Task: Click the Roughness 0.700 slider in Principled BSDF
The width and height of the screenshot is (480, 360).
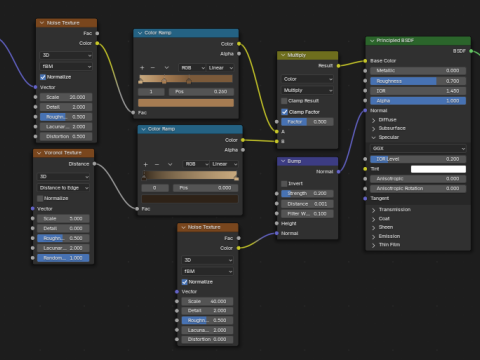Action: (x=418, y=81)
